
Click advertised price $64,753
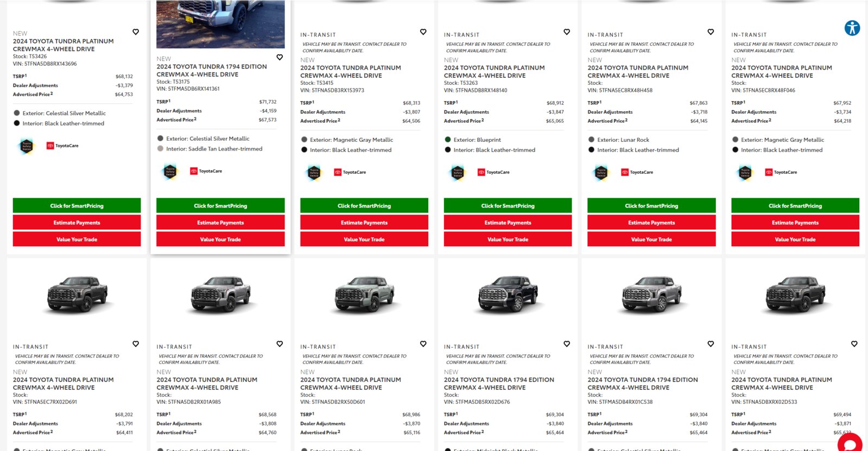124,95
